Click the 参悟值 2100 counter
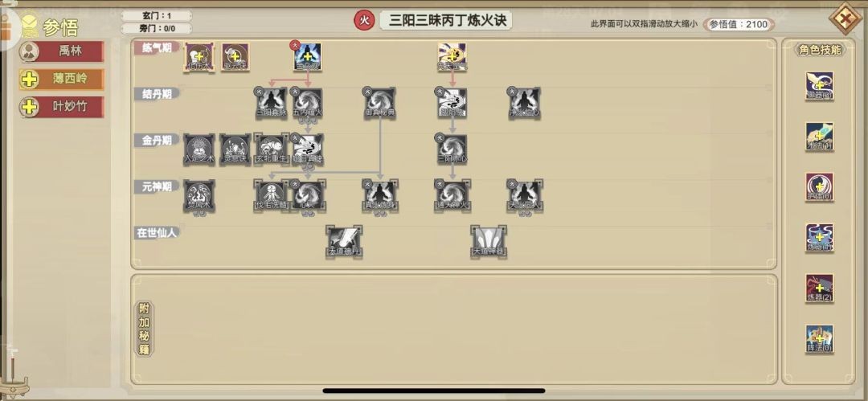Screen dimensions: 868x401 coord(739,24)
